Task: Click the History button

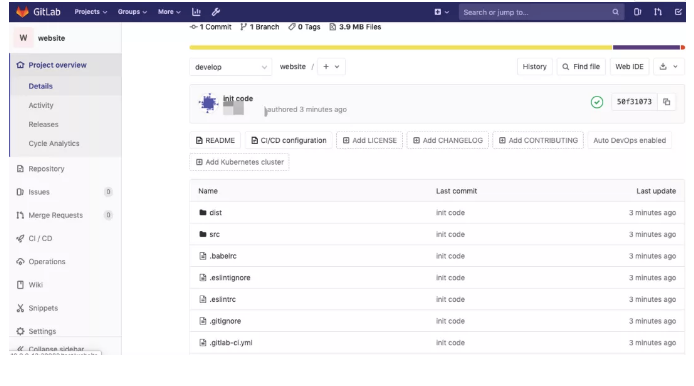Action: 534,66
